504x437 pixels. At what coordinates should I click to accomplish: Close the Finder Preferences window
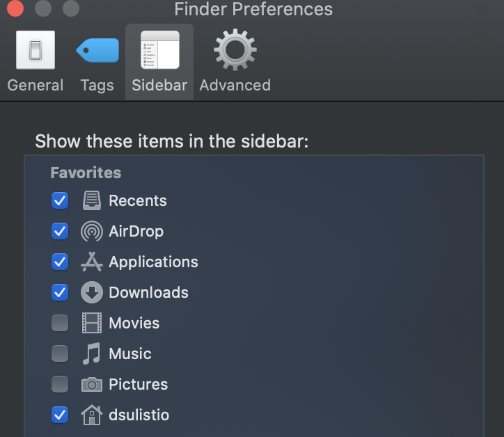15,8
